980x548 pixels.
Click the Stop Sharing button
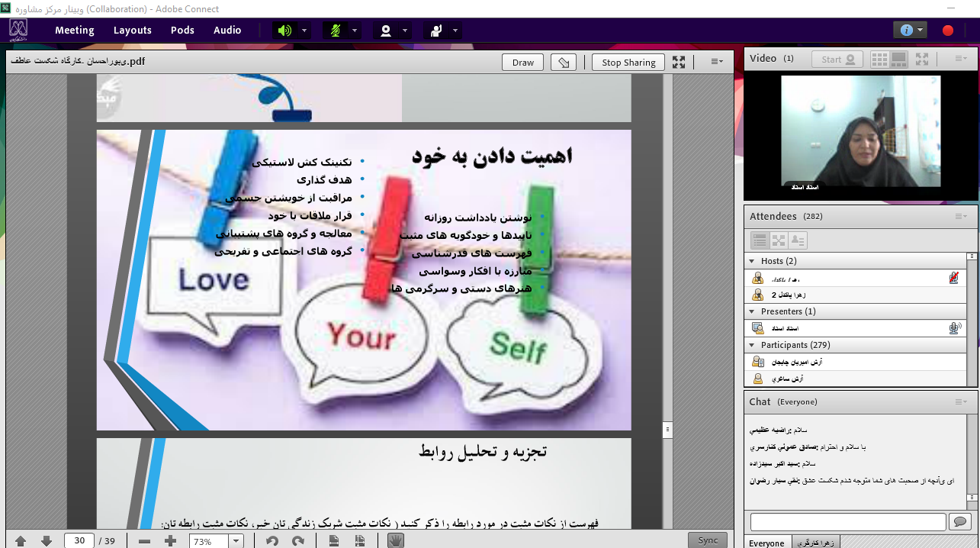tap(628, 63)
